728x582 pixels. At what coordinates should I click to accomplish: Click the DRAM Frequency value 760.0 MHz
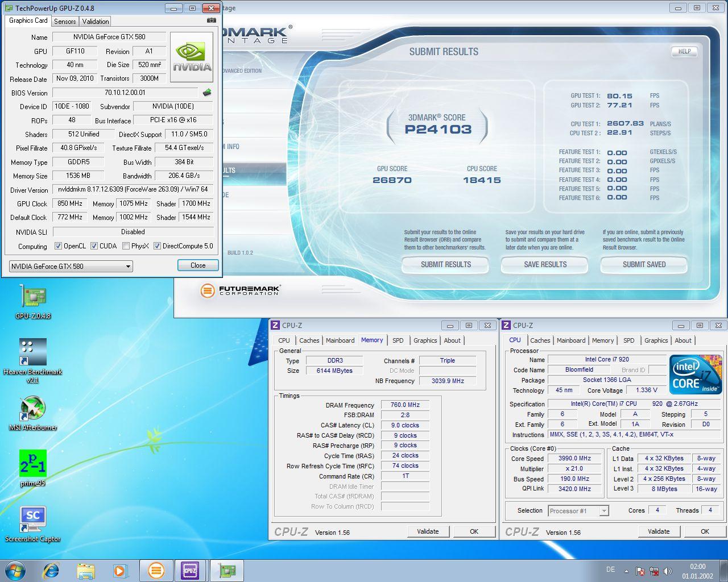405,405
